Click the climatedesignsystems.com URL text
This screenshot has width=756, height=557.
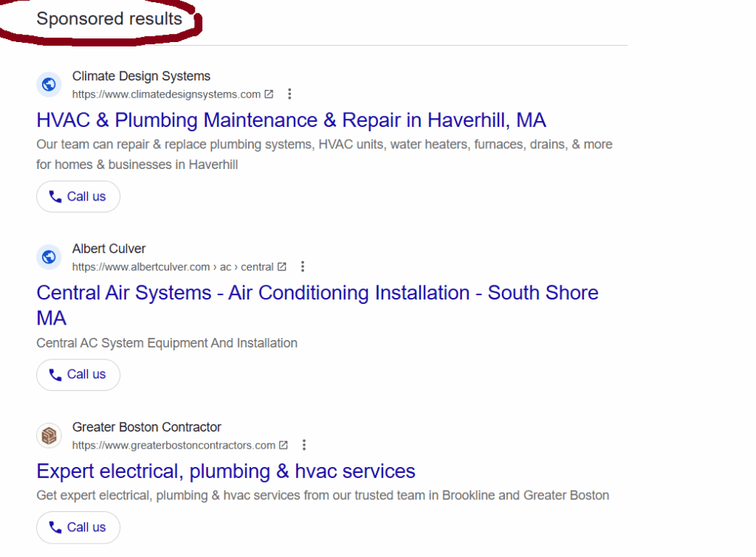click(x=166, y=94)
